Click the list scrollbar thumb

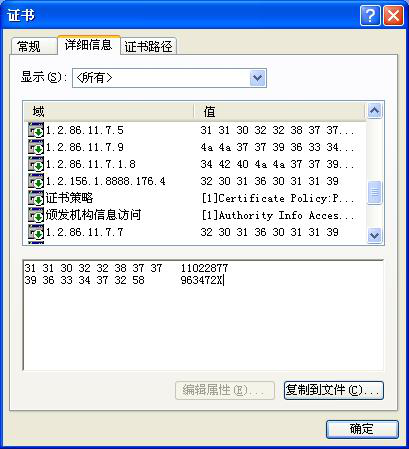[374, 192]
